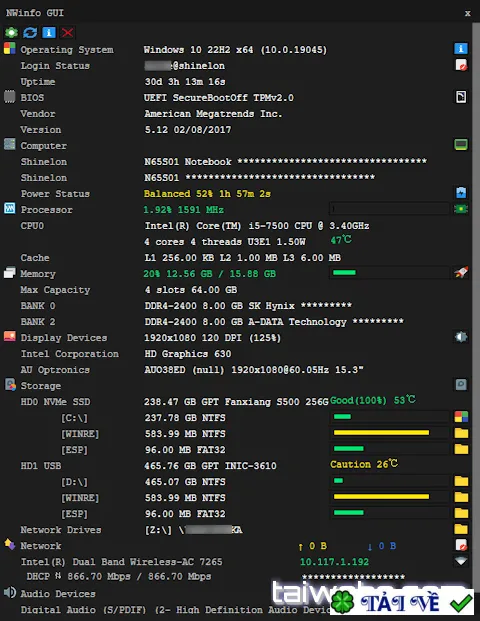The image size is (480, 621).
Task: Click the blue refresh arrows toolbar icon
Action: pos(30,32)
